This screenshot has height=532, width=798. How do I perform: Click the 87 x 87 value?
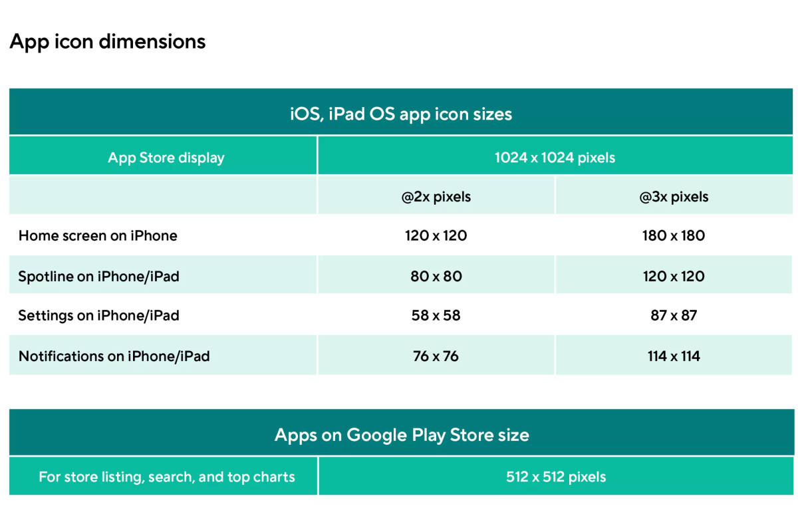tap(674, 315)
